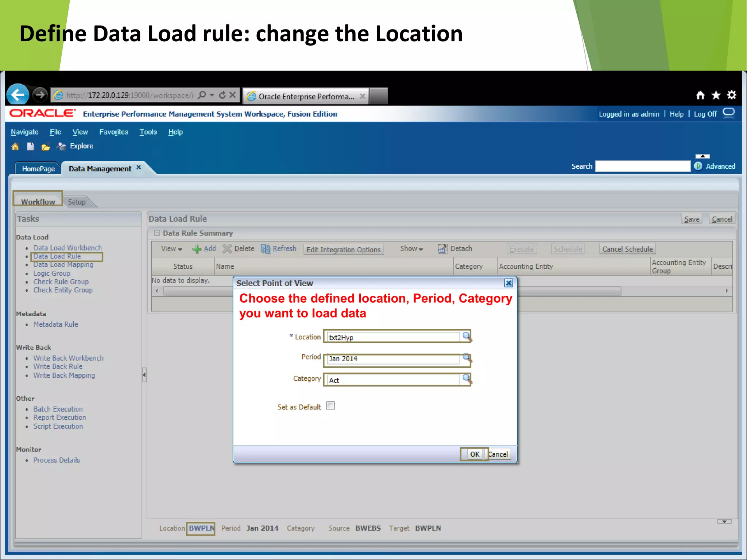Click the open folder icon in toolbar
747x560 pixels.
tap(46, 147)
